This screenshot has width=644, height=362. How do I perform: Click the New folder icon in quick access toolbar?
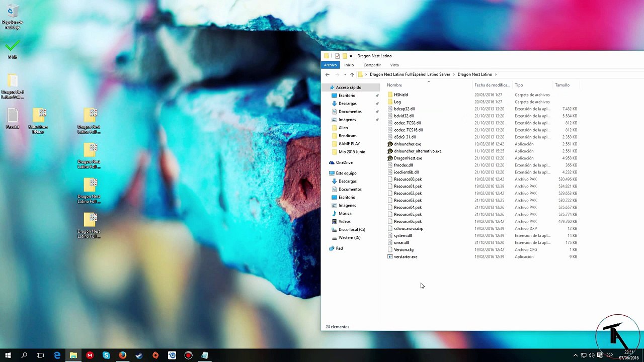pyautogui.click(x=345, y=56)
